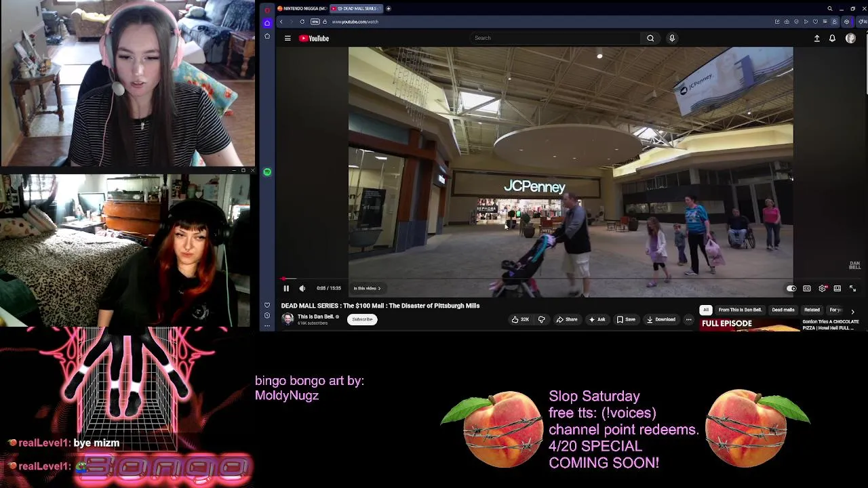Take a snapshot with the camera toolbar icon
Screen dimensions: 868x488
(x=787, y=22)
